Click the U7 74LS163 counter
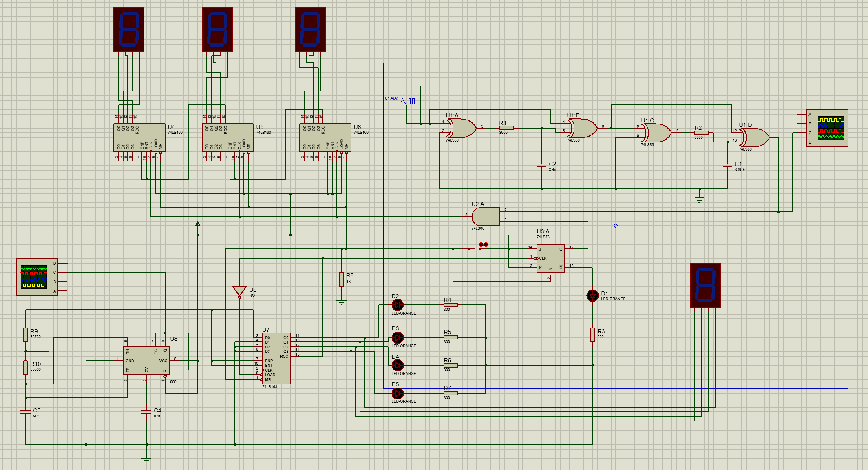Image resolution: width=868 pixels, height=470 pixels. pos(276,358)
